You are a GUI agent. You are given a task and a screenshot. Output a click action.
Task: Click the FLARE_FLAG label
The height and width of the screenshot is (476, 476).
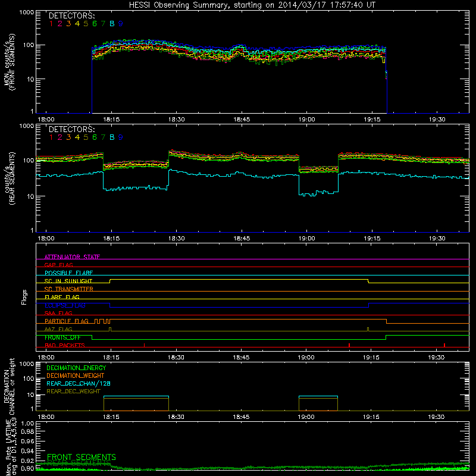click(62, 297)
